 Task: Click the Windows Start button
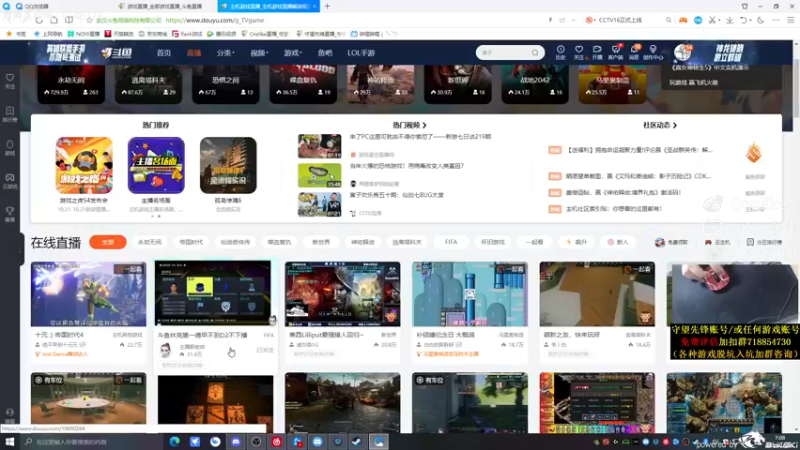[x=10, y=441]
